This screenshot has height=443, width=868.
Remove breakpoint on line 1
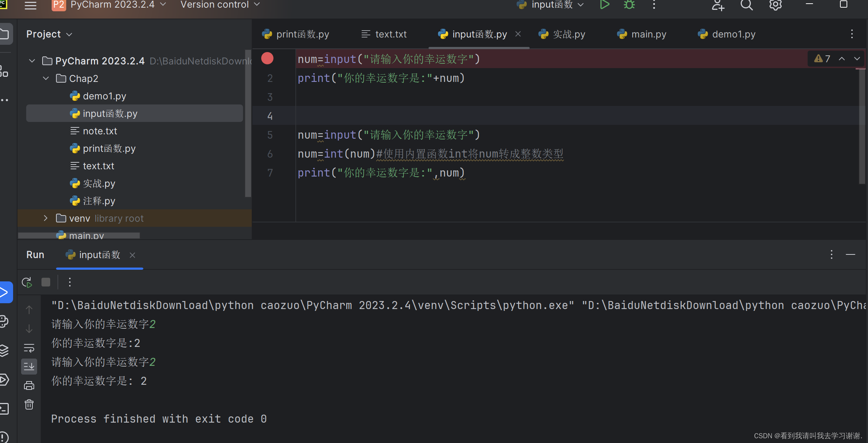267,59
